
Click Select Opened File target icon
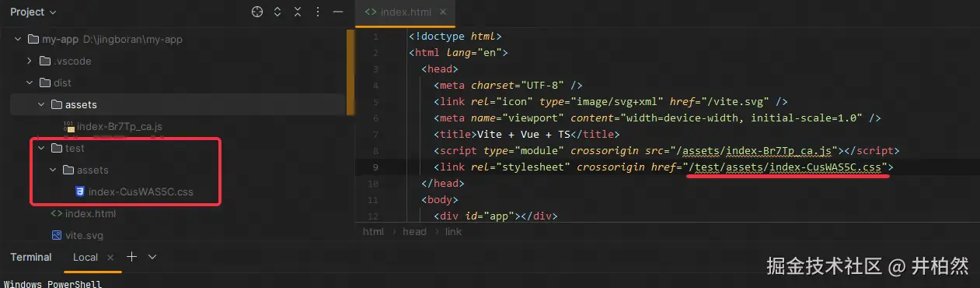258,12
